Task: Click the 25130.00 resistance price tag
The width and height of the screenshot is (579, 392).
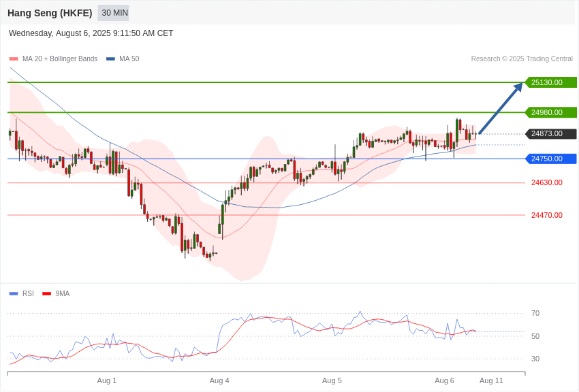Action: click(551, 82)
